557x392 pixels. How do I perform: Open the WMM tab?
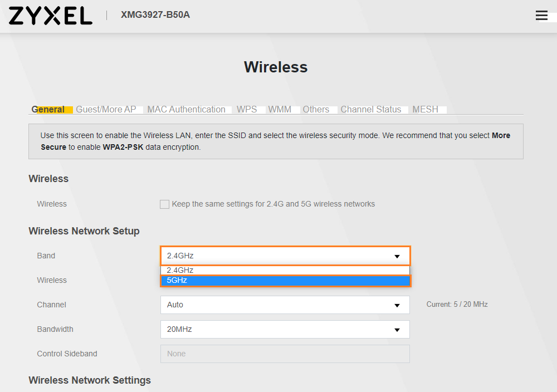tap(280, 110)
